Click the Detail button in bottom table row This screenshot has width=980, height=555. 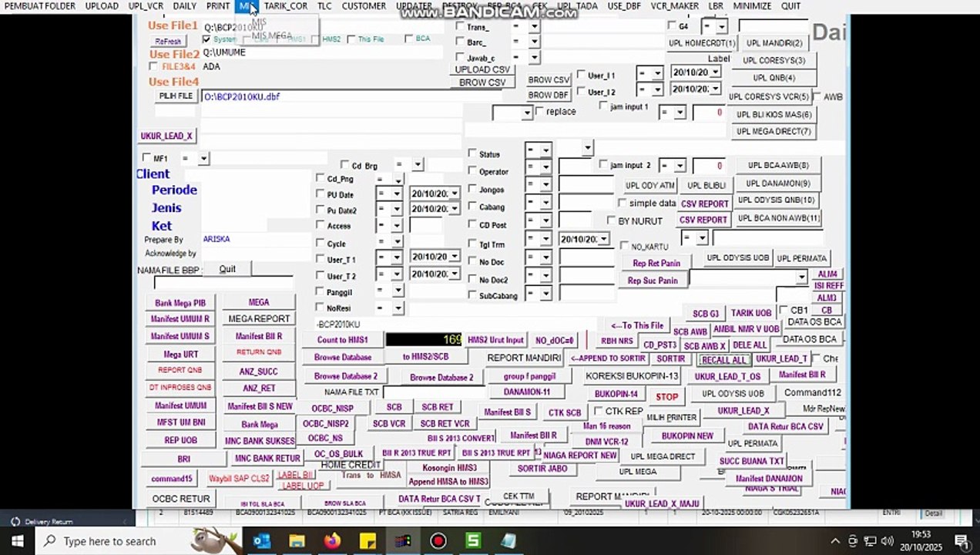coord(933,513)
